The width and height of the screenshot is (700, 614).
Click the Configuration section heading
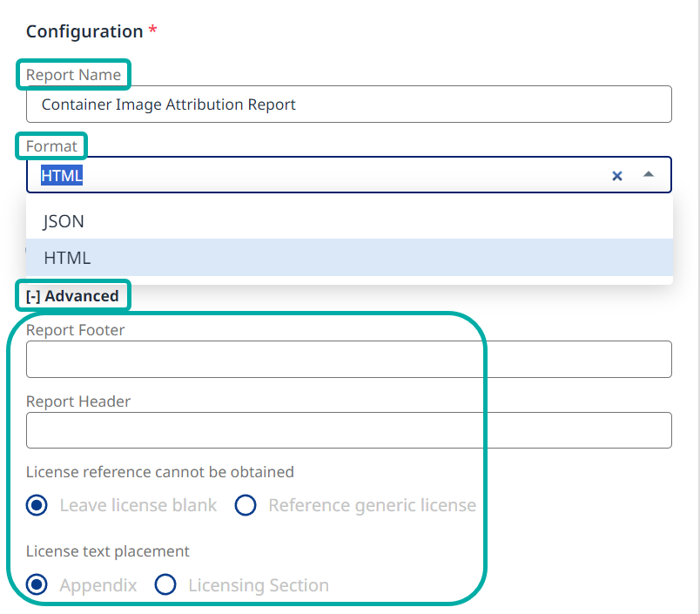[x=84, y=31]
